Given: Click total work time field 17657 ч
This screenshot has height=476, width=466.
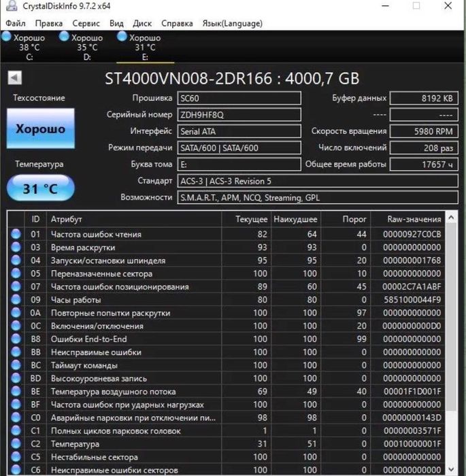Looking at the screenshot, I should (x=424, y=165).
